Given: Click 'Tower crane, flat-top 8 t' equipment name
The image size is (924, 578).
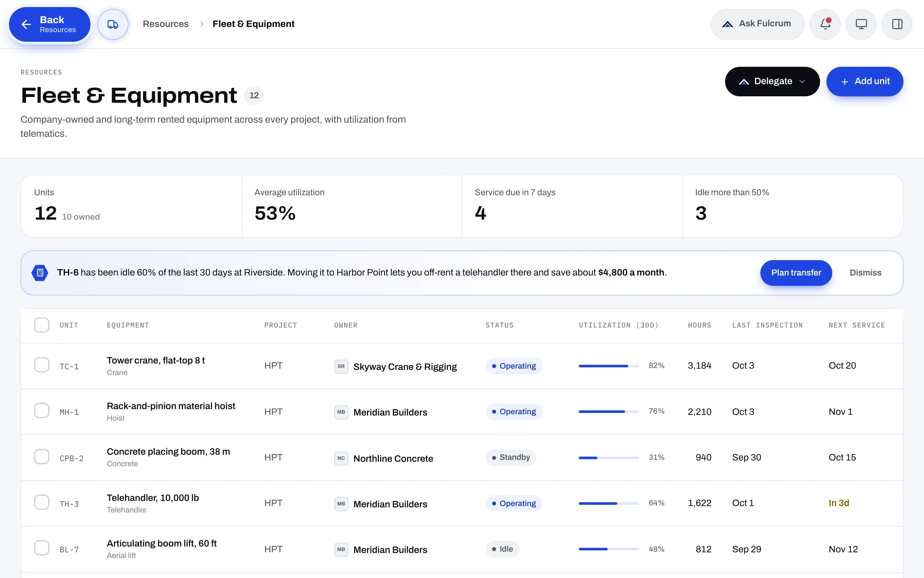Looking at the screenshot, I should (x=156, y=361).
